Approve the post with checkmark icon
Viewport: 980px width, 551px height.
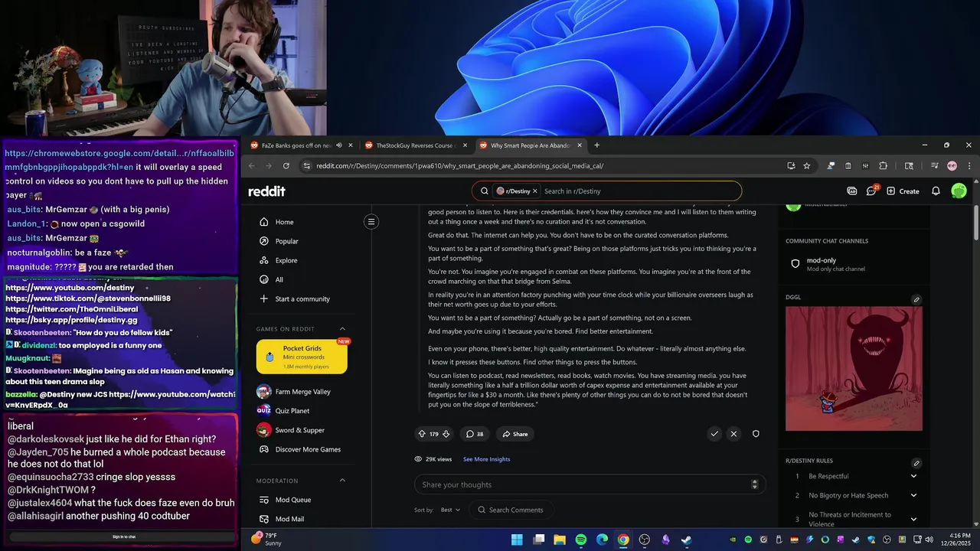pyautogui.click(x=714, y=434)
